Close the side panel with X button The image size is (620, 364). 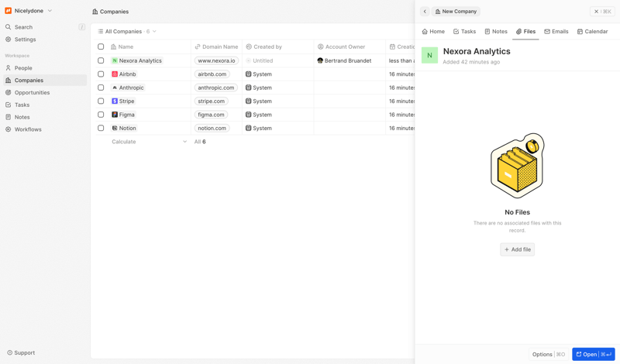pyautogui.click(x=602, y=12)
